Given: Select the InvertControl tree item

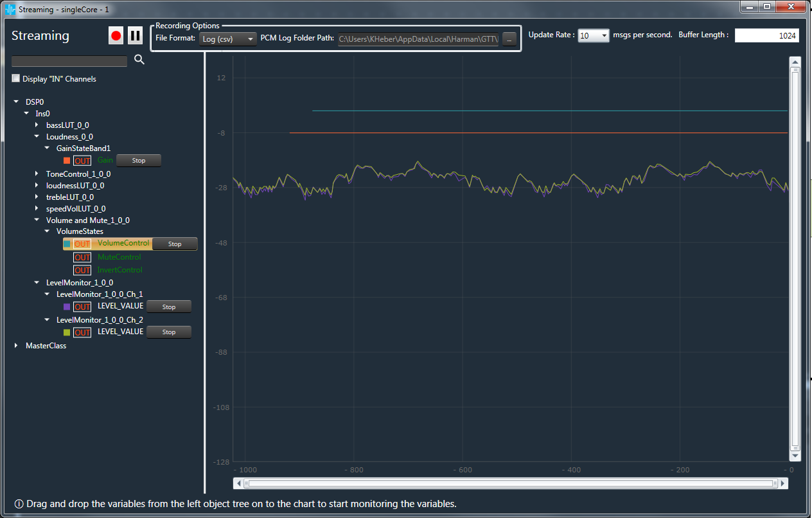Looking at the screenshot, I should (120, 270).
